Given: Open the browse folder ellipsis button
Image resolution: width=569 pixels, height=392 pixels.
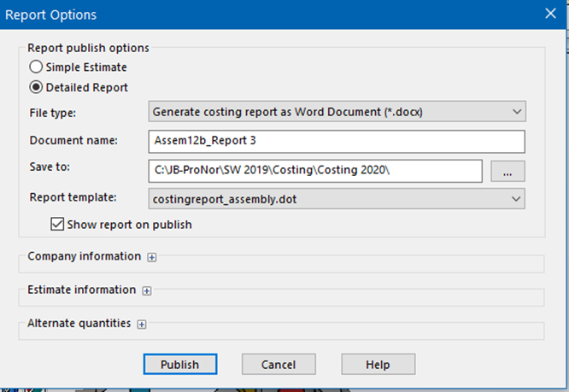Looking at the screenshot, I should pos(507,171).
